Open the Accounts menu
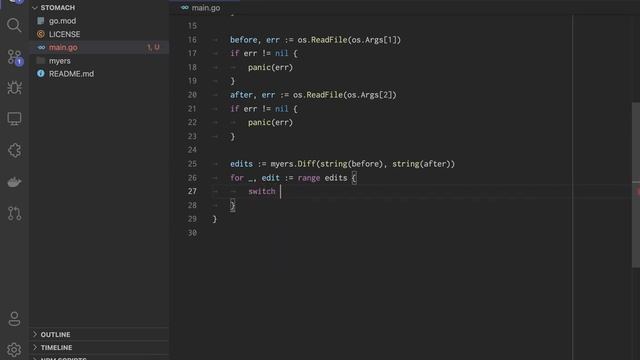640x360 pixels. (x=14, y=319)
